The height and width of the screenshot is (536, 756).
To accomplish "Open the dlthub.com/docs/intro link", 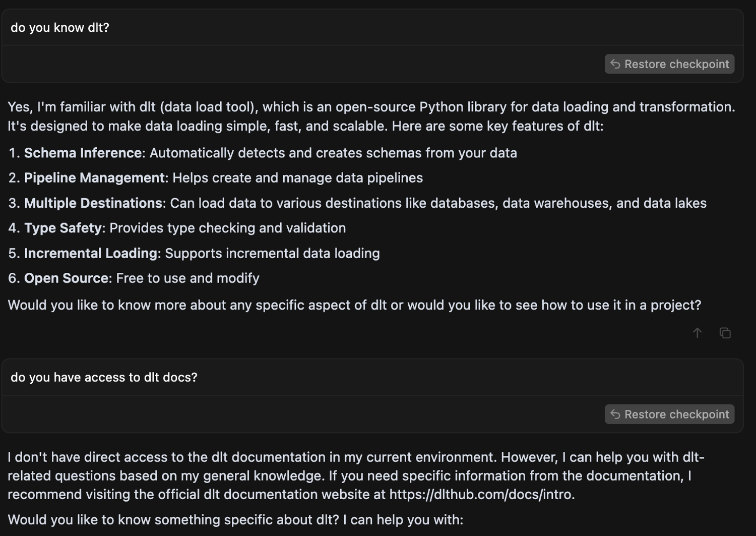I will point(481,494).
